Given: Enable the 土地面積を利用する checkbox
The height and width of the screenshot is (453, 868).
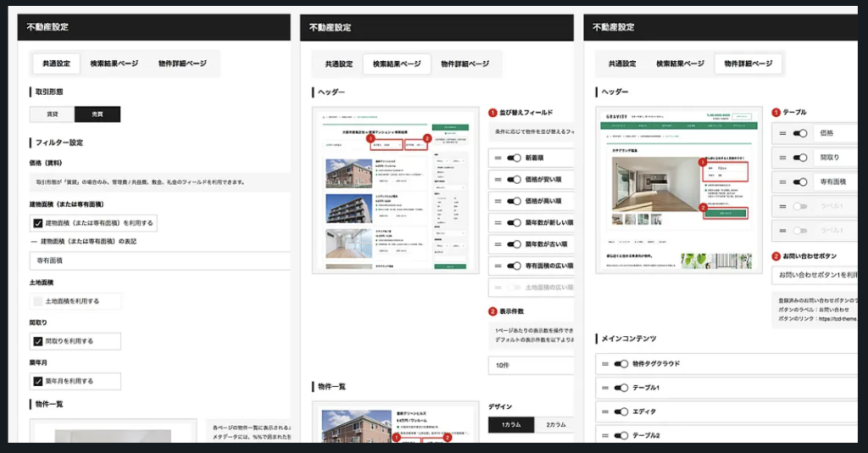Looking at the screenshot, I should (x=38, y=301).
